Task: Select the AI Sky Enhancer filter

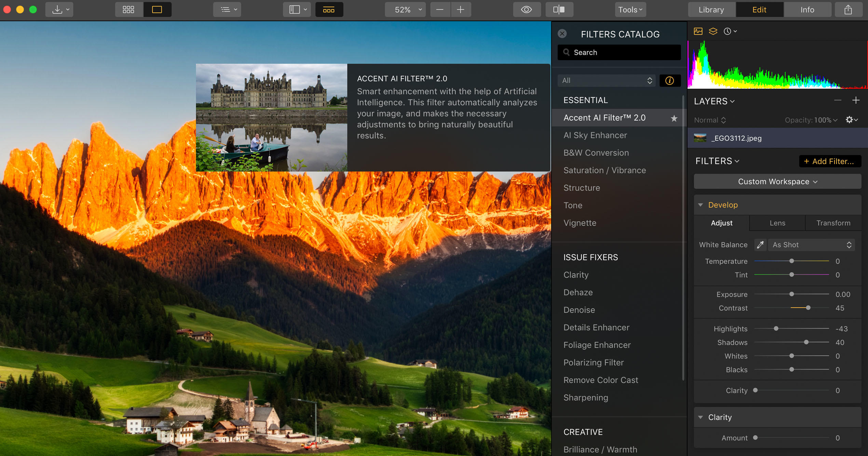Action: click(x=595, y=135)
